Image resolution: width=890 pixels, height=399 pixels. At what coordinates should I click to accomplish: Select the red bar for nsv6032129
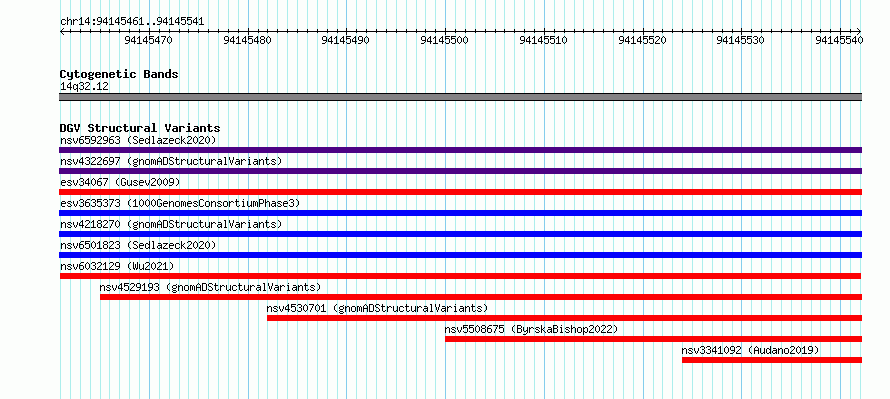point(460,276)
